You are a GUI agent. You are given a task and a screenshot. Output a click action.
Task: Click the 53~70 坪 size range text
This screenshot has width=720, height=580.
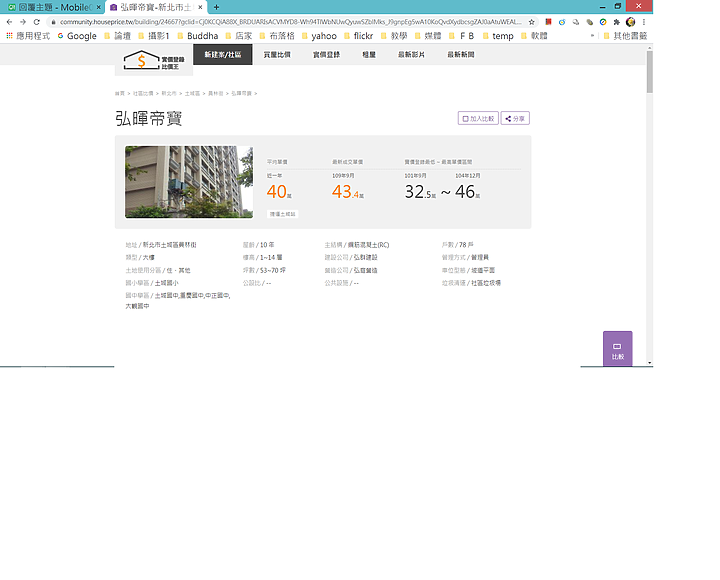(273, 270)
